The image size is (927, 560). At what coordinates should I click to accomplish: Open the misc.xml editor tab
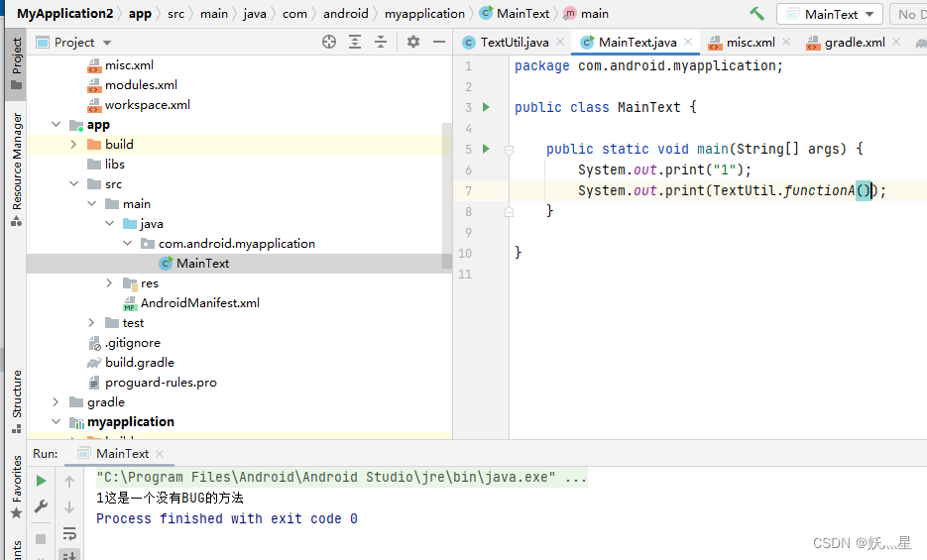pos(751,42)
